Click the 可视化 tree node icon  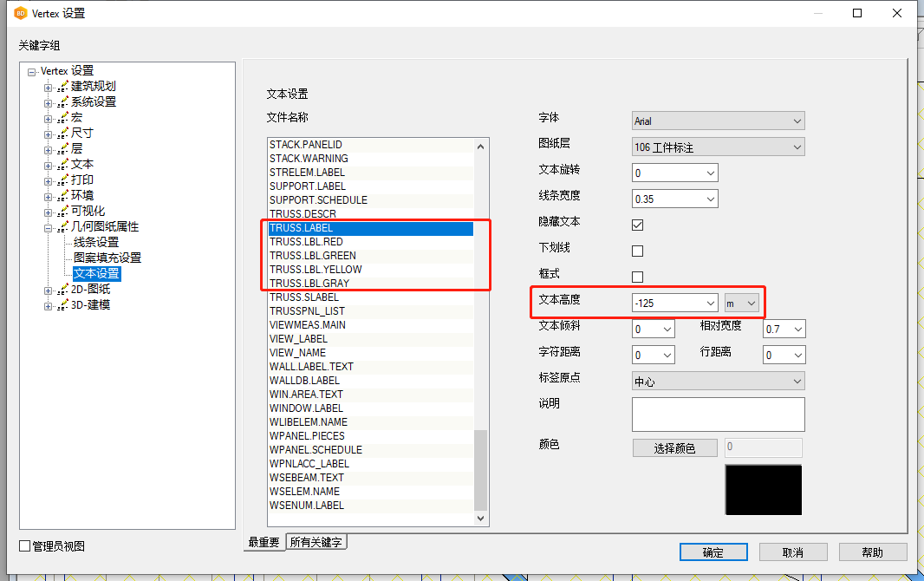(x=62, y=212)
